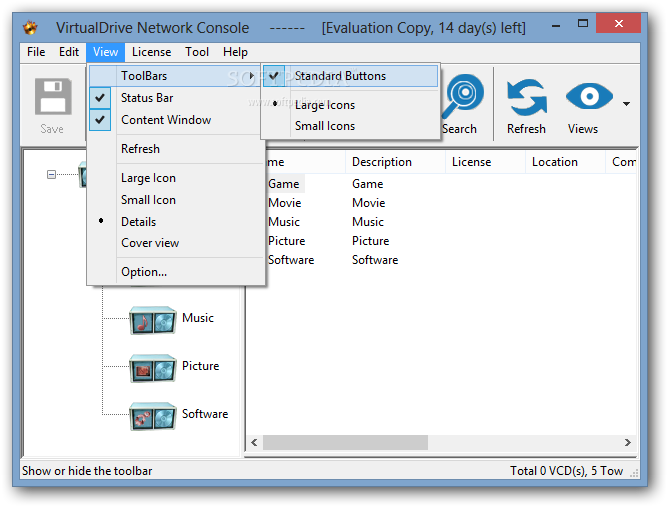
Task: Select the Picture tower icon in tree
Action: pos(153,368)
